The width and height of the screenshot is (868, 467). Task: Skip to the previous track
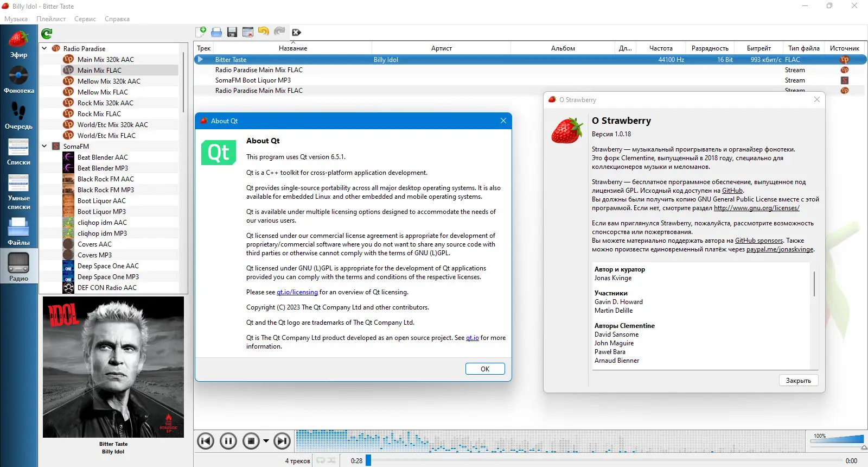click(206, 441)
